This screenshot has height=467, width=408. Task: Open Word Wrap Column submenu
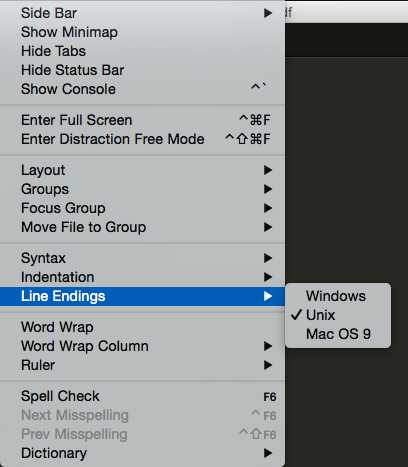point(142,346)
